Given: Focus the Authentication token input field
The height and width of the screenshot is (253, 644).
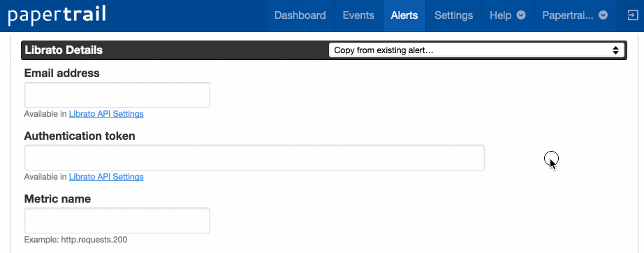Looking at the screenshot, I should click(x=254, y=158).
